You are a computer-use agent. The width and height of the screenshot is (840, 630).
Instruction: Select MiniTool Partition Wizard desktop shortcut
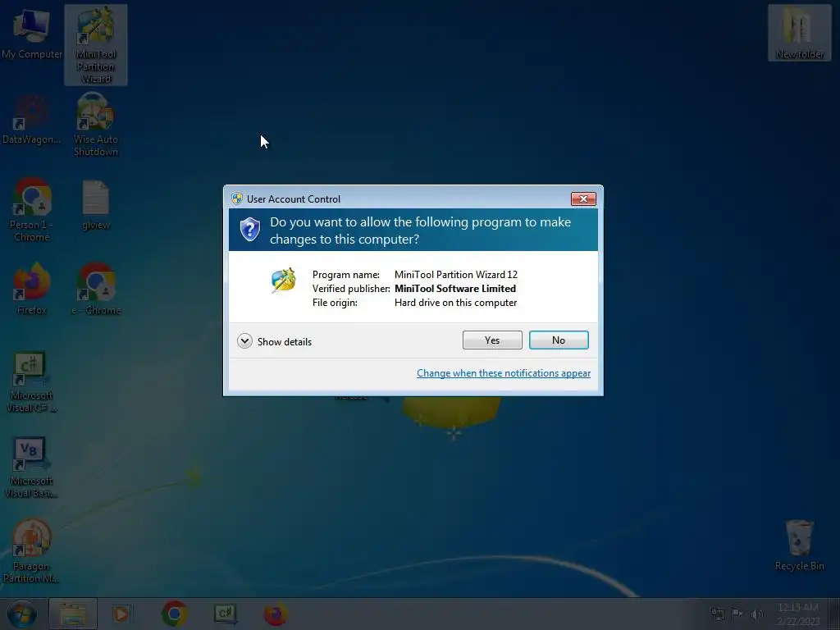(x=96, y=45)
